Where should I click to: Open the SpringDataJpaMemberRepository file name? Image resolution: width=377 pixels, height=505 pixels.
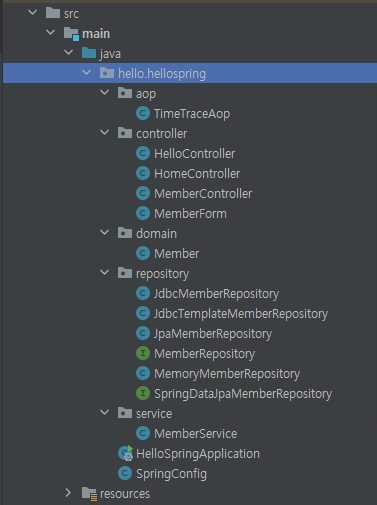[x=243, y=394]
